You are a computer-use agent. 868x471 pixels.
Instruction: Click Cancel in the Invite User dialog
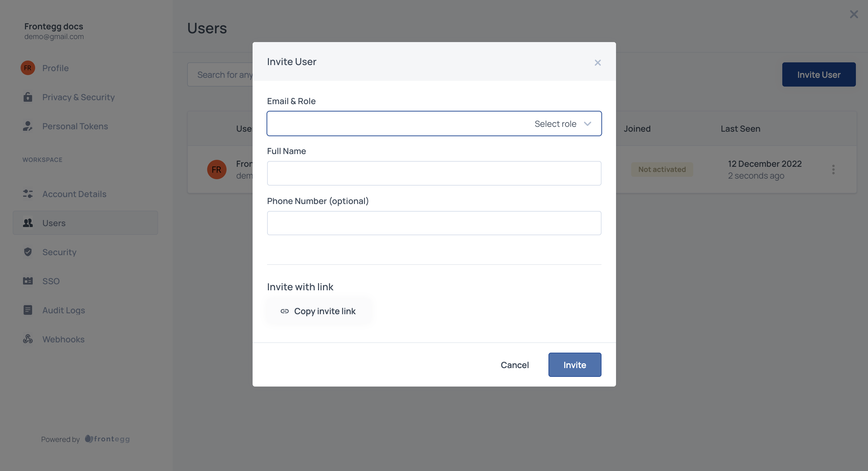click(x=515, y=365)
